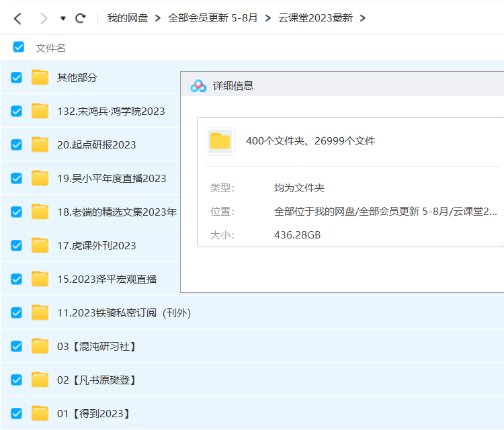Go to 我的网盘 in breadcrumb
The width and height of the screenshot is (504, 430).
[128, 18]
